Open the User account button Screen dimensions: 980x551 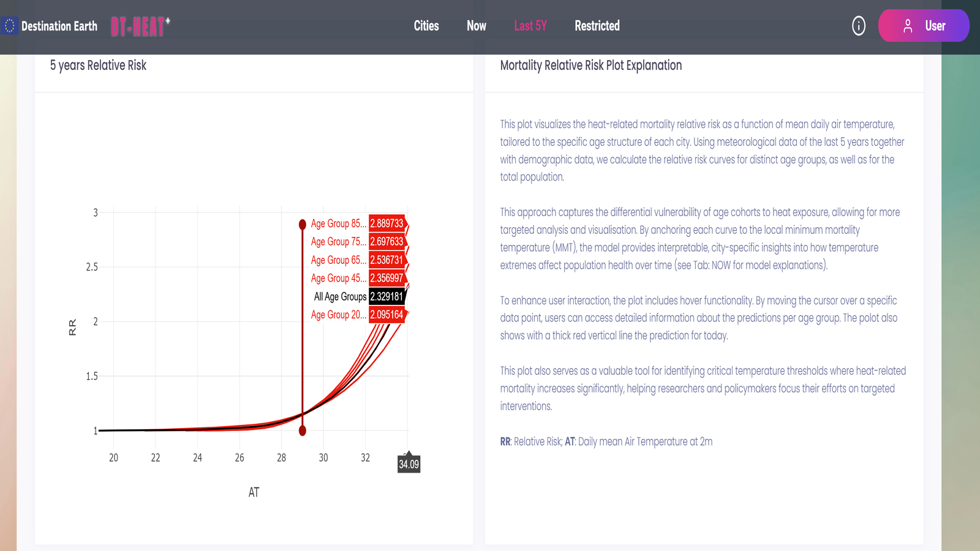coord(923,26)
